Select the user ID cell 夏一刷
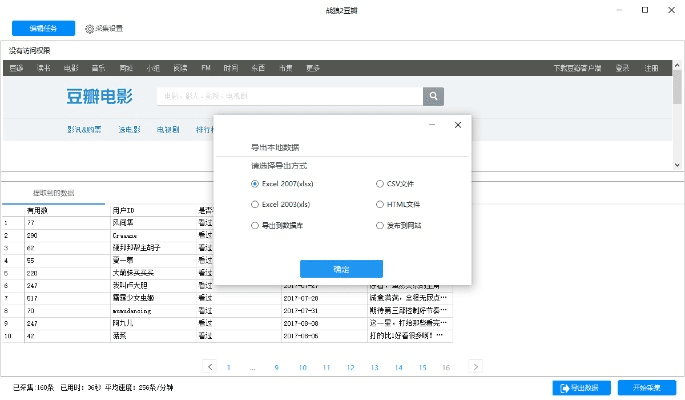Screen dimensions: 685x400 click(153, 260)
